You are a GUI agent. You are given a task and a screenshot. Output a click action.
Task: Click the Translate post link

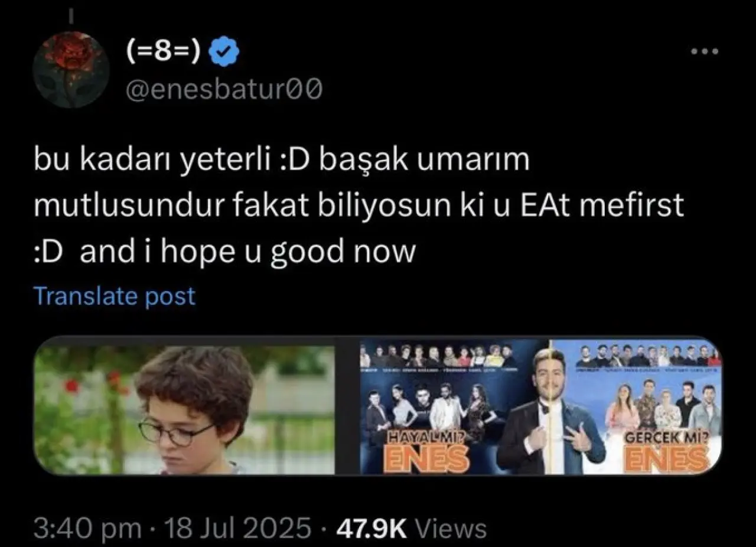pyautogui.click(x=115, y=296)
